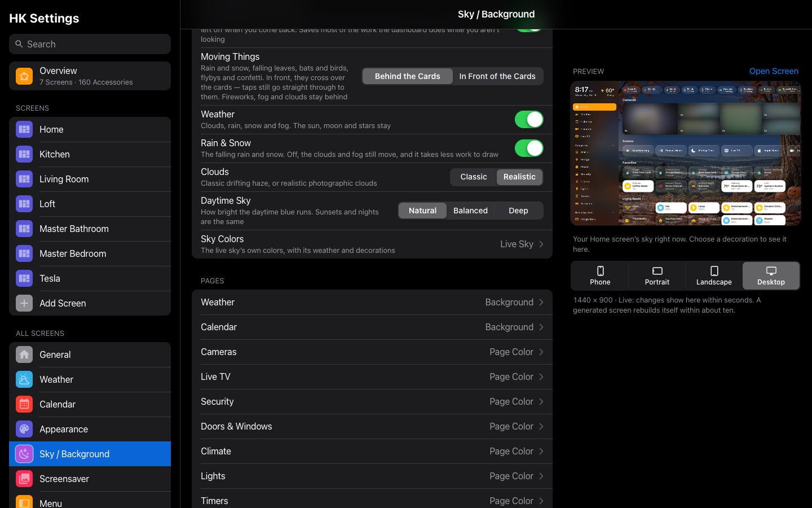Click the Add Screen plus icon
The image size is (812, 508).
coord(24,303)
